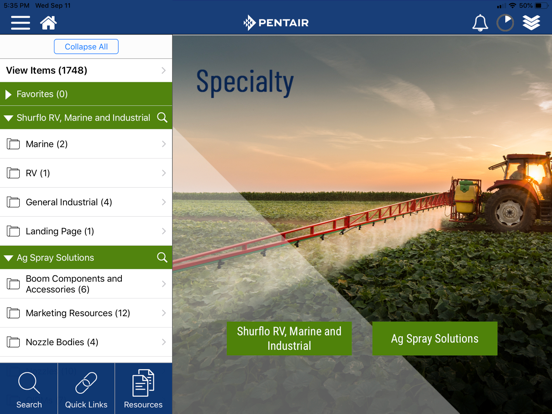Search within Ag Spray Solutions section
This screenshot has width=552, height=414.
click(162, 257)
